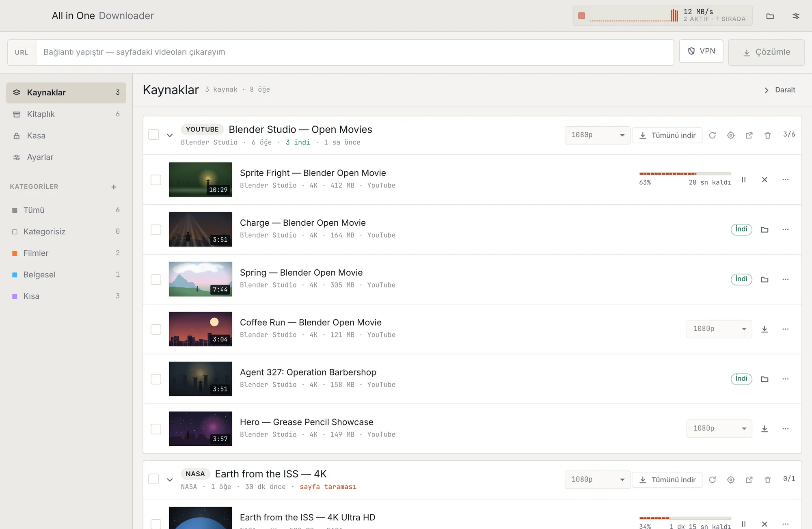812x529 pixels.
Task: Open the Hero quality dropdown
Action: coord(719,429)
